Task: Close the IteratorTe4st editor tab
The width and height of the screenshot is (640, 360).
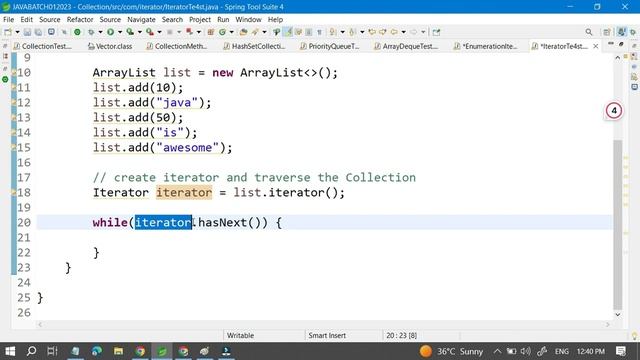Action: 596,46
